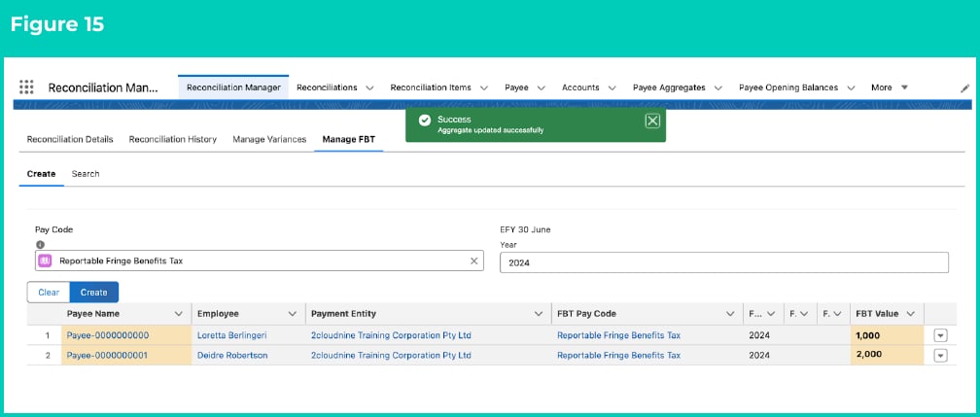Viewport: 980px width, 417px height.
Task: Switch to the Search sub-tab
Action: click(x=86, y=174)
